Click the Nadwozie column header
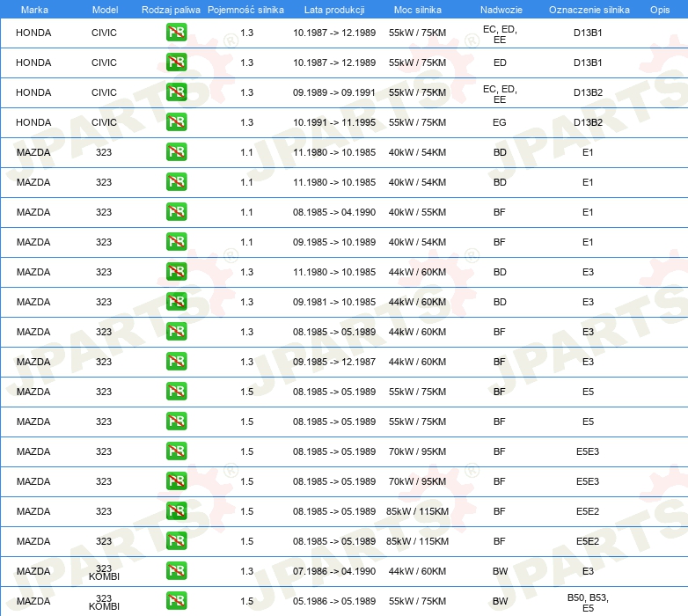Image resolution: width=688 pixels, height=616 pixels. pyautogui.click(x=501, y=10)
